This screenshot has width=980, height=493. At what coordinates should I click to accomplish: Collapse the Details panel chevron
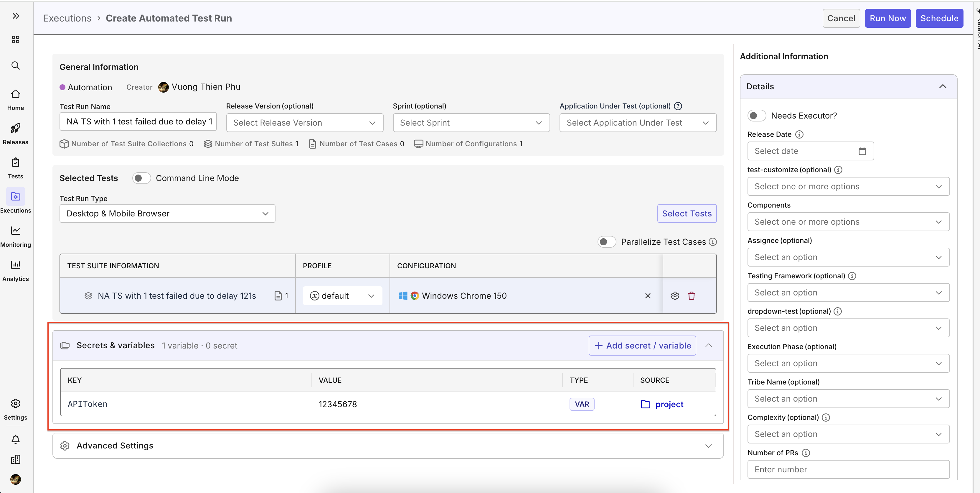943,86
